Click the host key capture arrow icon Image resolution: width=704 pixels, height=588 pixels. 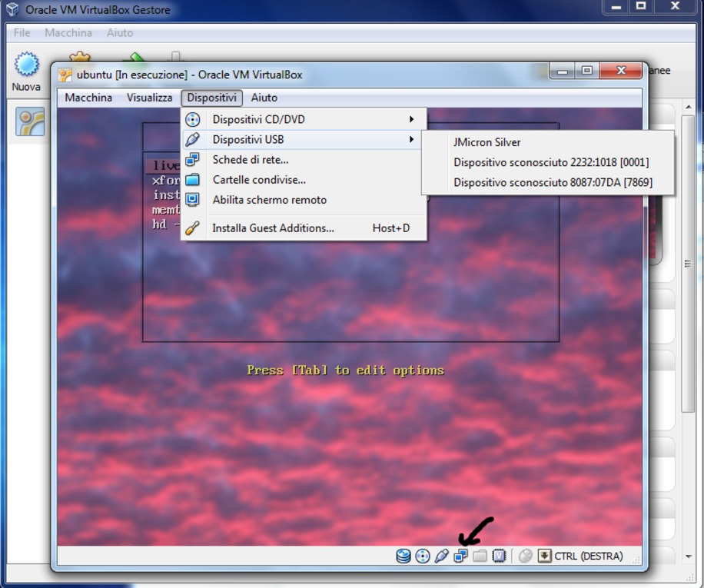pyautogui.click(x=544, y=556)
